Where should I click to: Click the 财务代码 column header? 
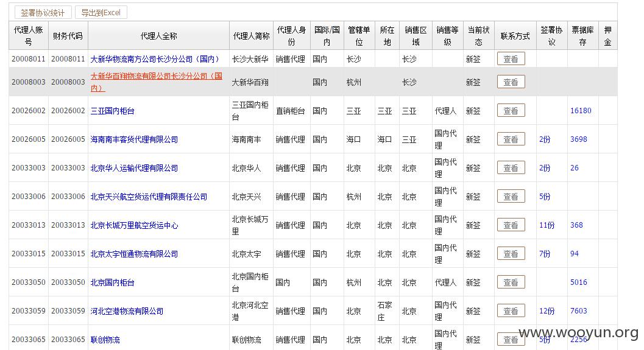click(x=68, y=36)
